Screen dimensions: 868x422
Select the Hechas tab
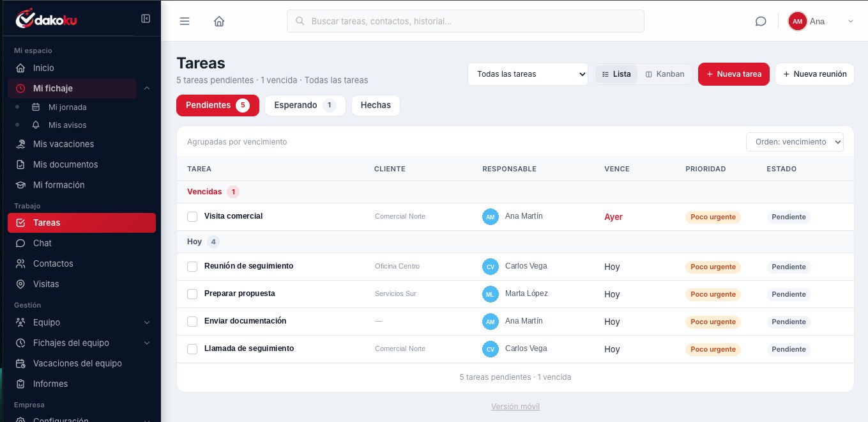tap(376, 105)
